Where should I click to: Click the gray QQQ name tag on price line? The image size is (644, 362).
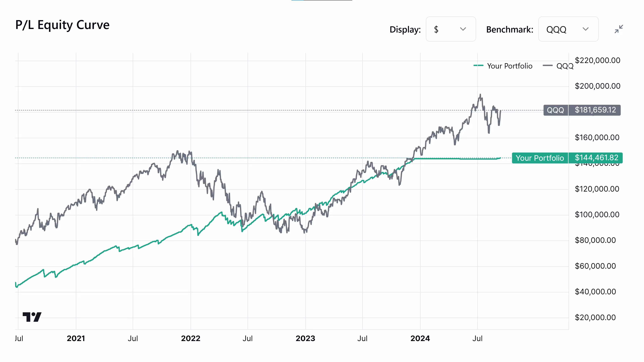pyautogui.click(x=555, y=110)
